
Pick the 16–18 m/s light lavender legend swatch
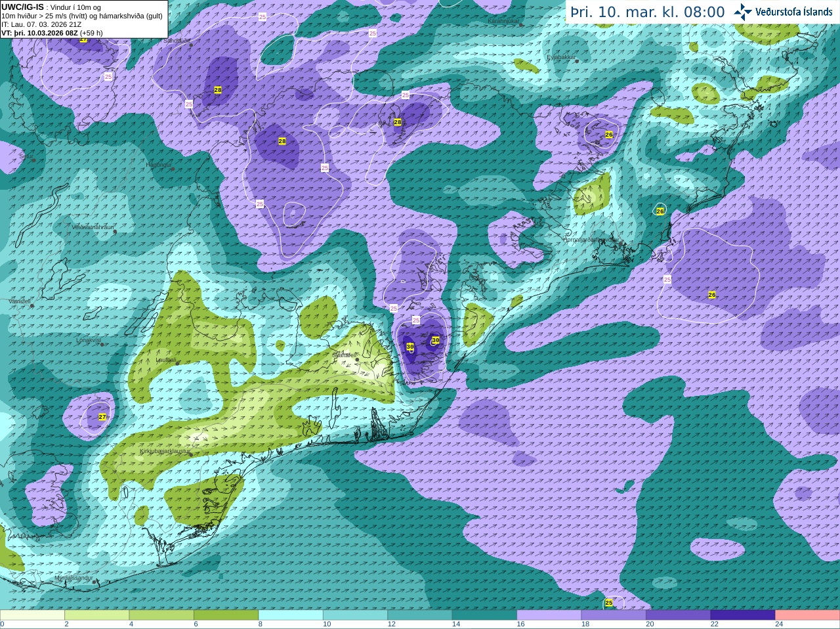pyautogui.click(x=549, y=615)
